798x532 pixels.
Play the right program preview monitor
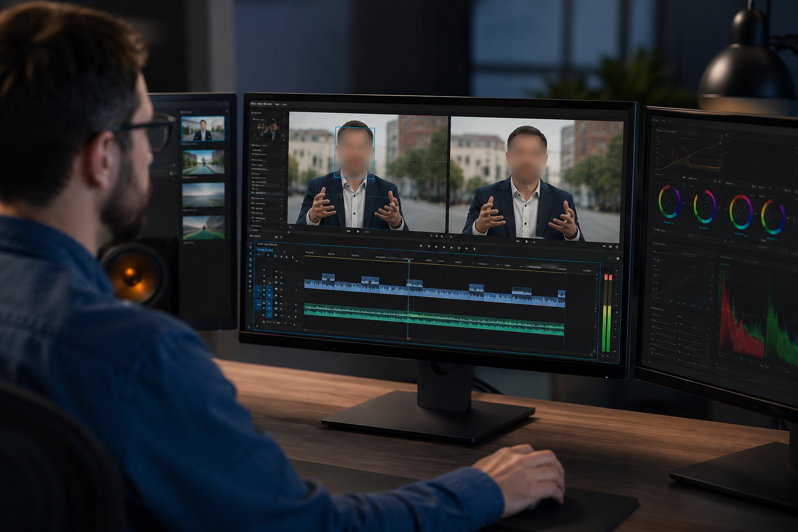pyautogui.click(x=527, y=241)
